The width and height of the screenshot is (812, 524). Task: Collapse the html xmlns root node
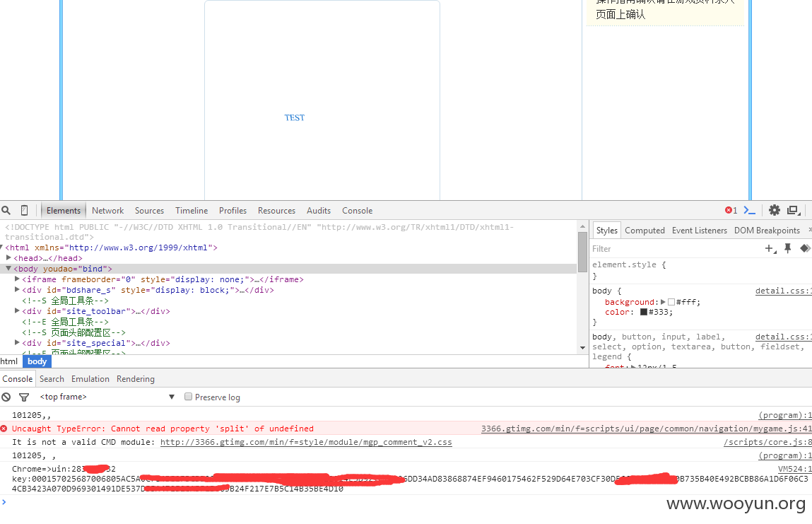pyautogui.click(x=1, y=248)
